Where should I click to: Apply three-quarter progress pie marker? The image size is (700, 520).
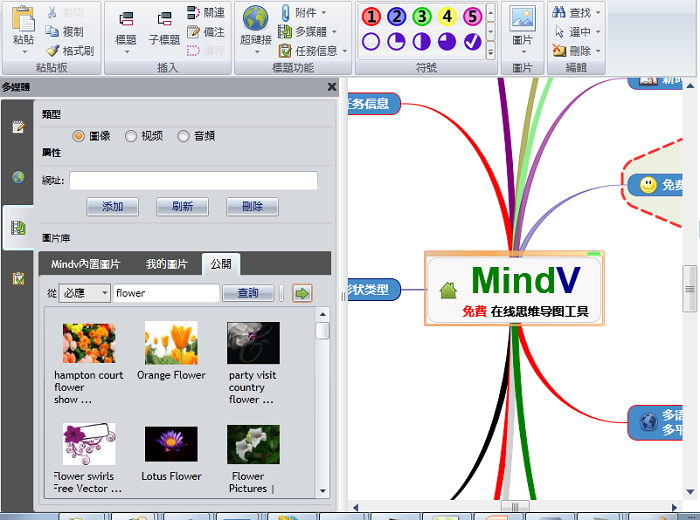coord(447,42)
